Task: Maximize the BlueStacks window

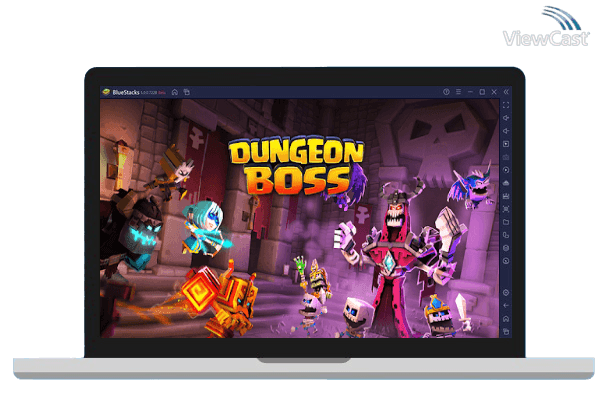Action: click(x=482, y=92)
